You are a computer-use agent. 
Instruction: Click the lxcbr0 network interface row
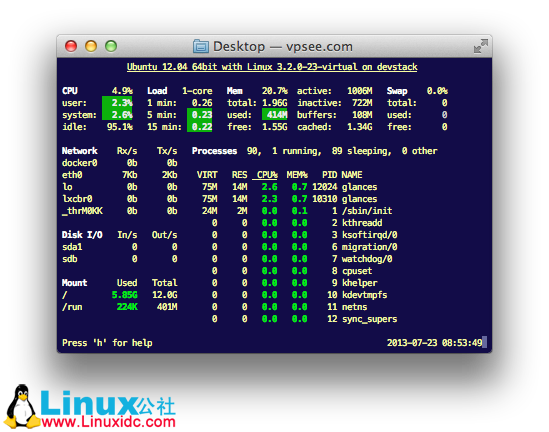[120, 199]
